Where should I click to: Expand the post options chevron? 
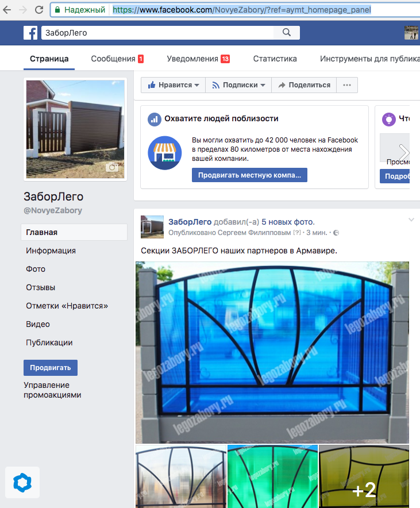[x=411, y=220]
